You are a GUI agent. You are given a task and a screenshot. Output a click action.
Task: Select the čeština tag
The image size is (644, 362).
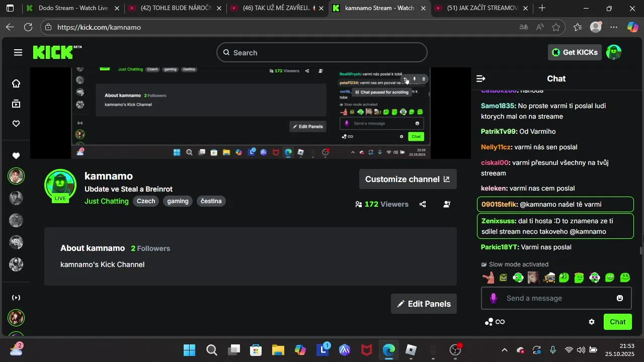[x=211, y=201]
